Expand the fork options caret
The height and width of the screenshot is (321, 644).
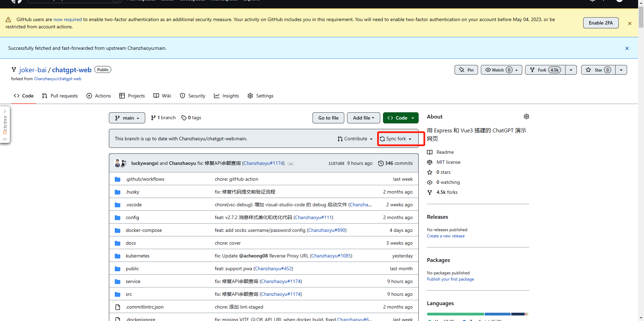pos(571,70)
